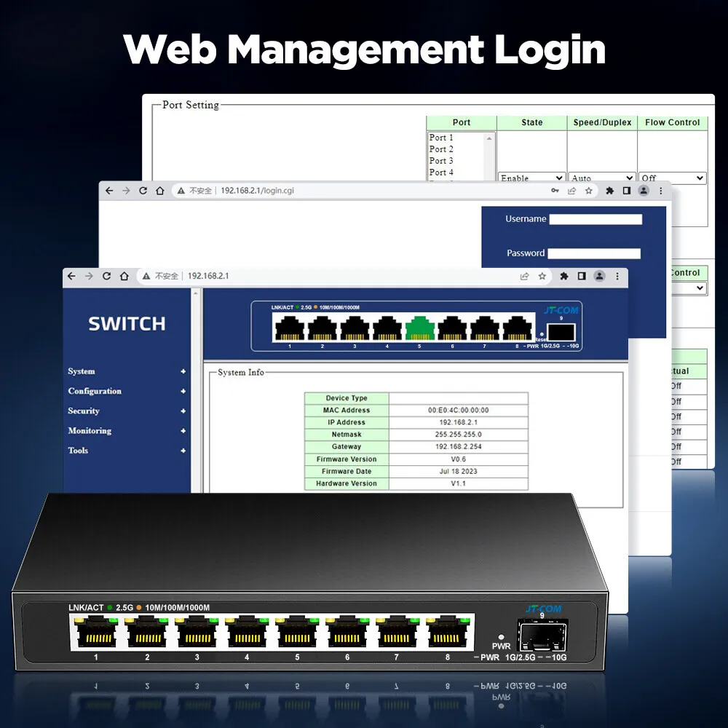Select Port 2 in the port list
The width and height of the screenshot is (728, 728).
click(x=456, y=149)
